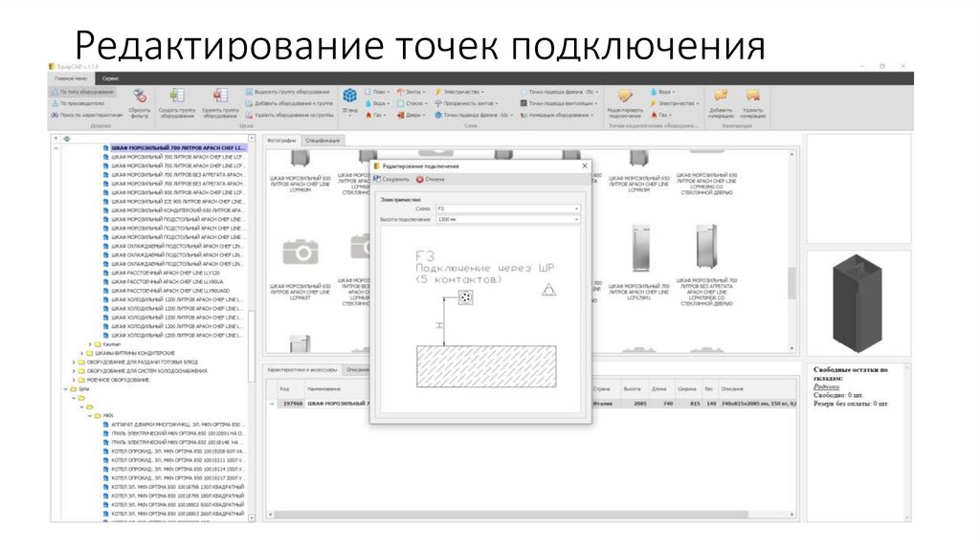Click the Родники warehouse link
Screen dimensions: 980x549
(826, 387)
